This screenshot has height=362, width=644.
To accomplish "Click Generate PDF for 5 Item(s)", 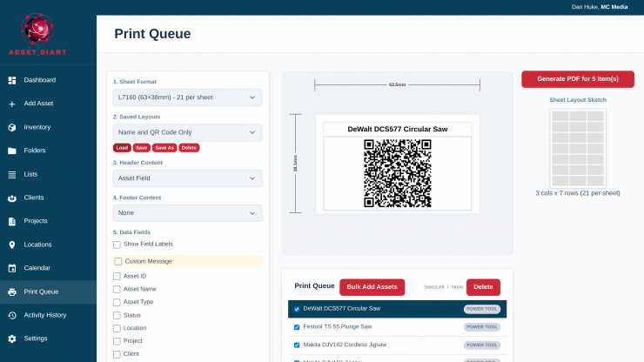I will (x=578, y=79).
